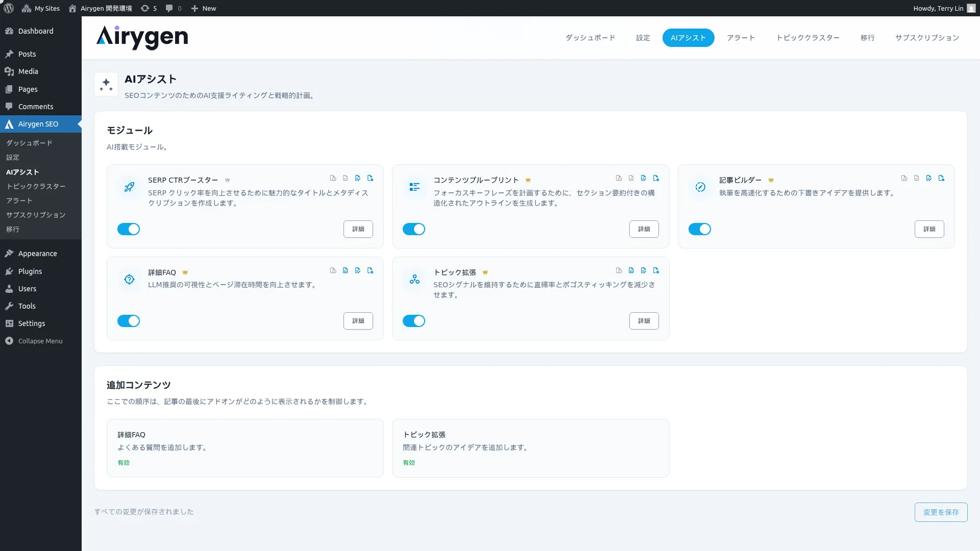This screenshot has width=980, height=551.
Task: Open the 移行 top tab
Action: [x=868, y=38]
